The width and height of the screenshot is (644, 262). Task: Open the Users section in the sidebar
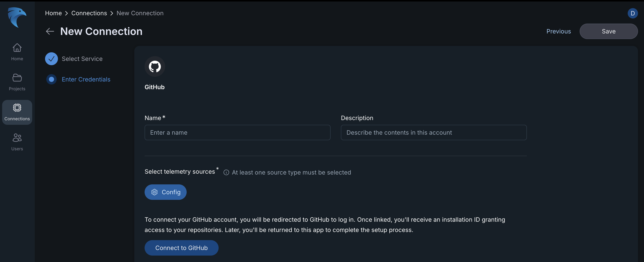17,142
